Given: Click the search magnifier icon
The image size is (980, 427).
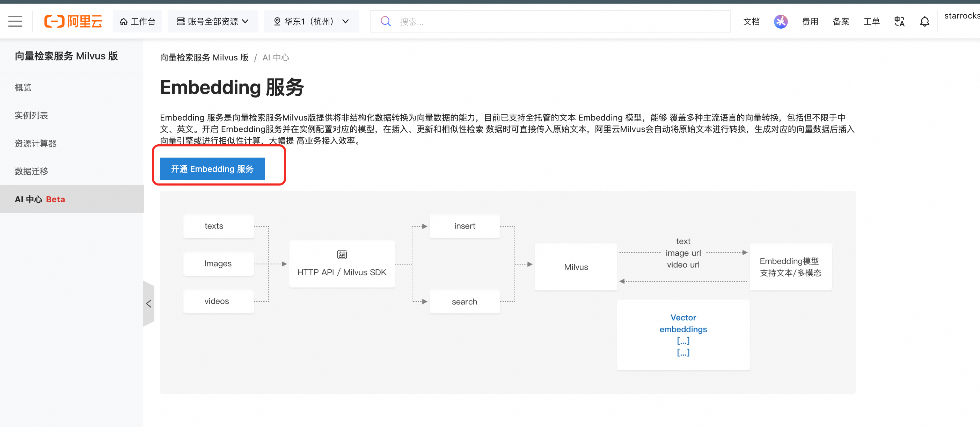Looking at the screenshot, I should 385,21.
